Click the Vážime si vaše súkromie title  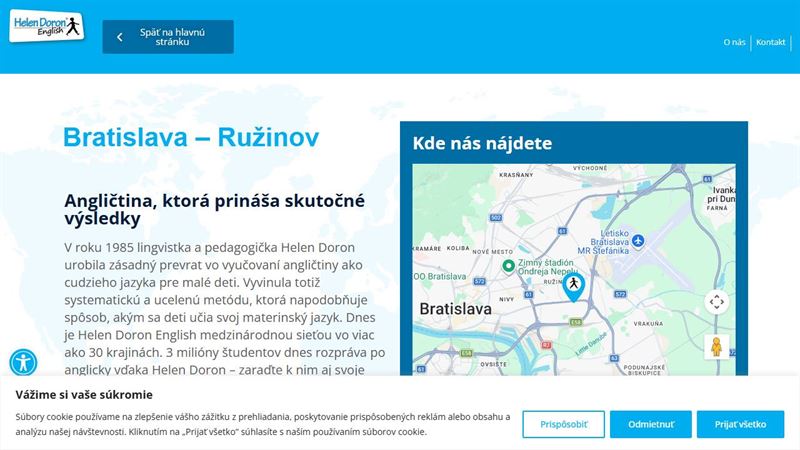tap(84, 394)
